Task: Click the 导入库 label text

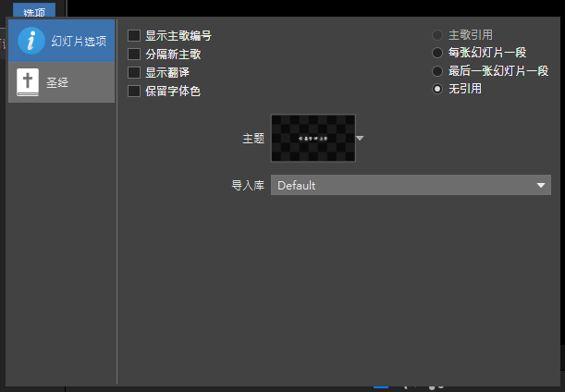Action: tap(247, 186)
